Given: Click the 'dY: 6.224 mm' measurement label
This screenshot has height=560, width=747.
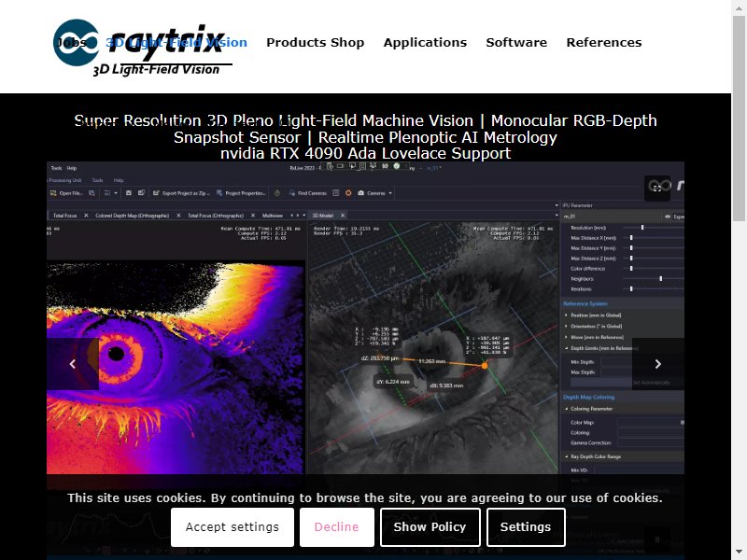Looking at the screenshot, I should click(393, 382).
